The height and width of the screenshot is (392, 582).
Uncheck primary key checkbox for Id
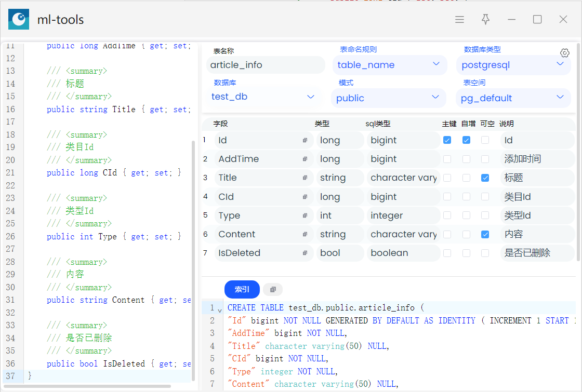(447, 140)
